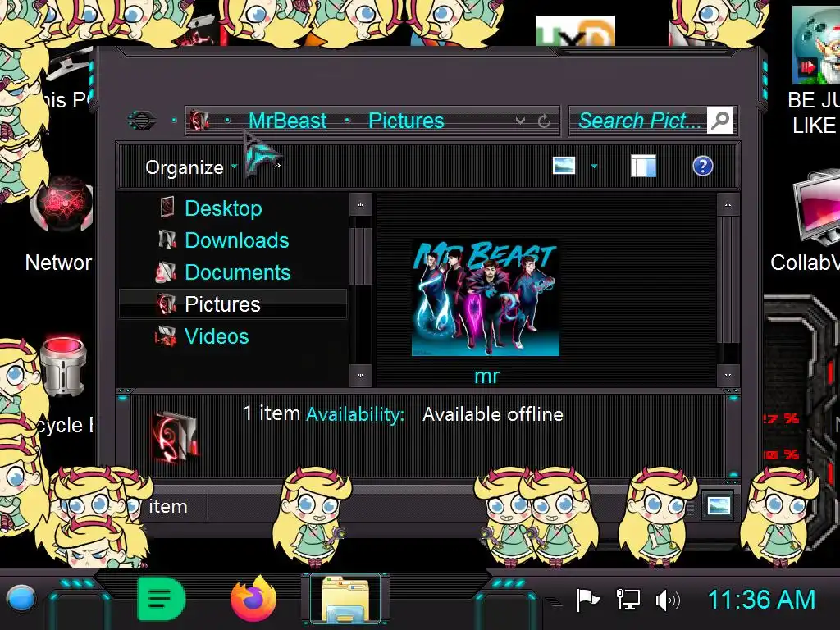Open the Network desktop icon
Screen dimensions: 840x630
pos(60,225)
